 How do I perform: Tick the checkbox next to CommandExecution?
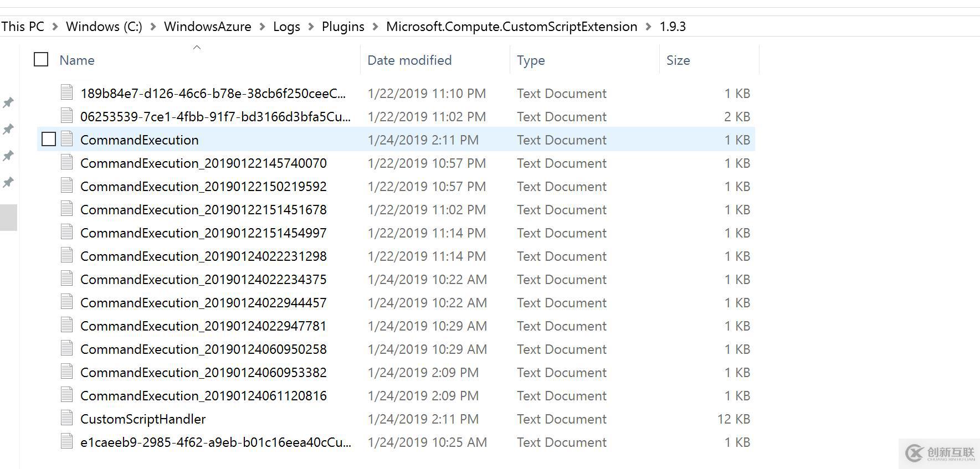coord(49,139)
